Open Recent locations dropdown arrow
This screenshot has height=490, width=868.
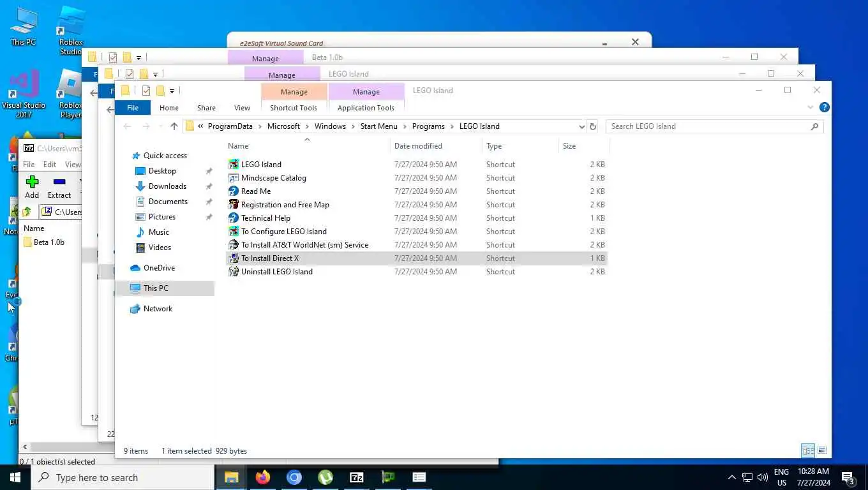[160, 126]
